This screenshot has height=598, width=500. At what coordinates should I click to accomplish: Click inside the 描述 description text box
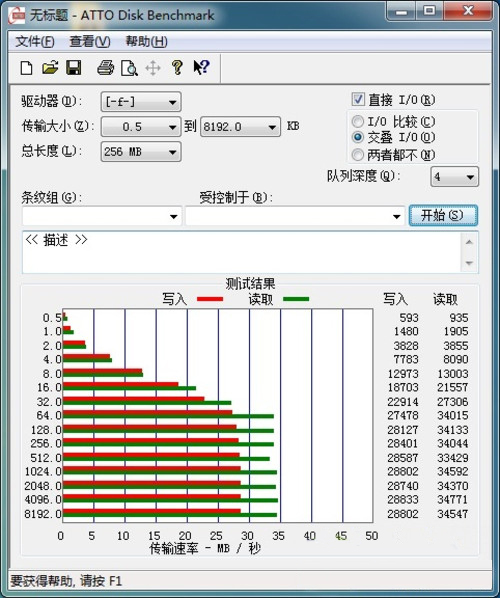click(x=242, y=252)
